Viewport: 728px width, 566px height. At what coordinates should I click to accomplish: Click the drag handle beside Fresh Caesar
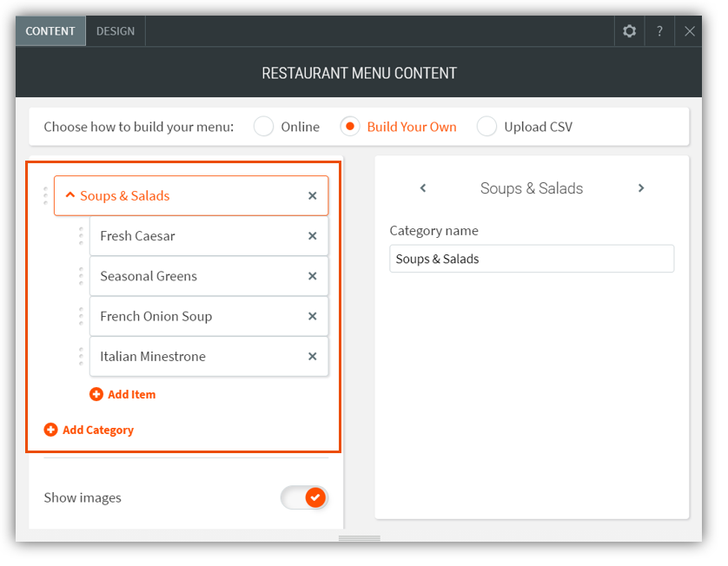(81, 236)
